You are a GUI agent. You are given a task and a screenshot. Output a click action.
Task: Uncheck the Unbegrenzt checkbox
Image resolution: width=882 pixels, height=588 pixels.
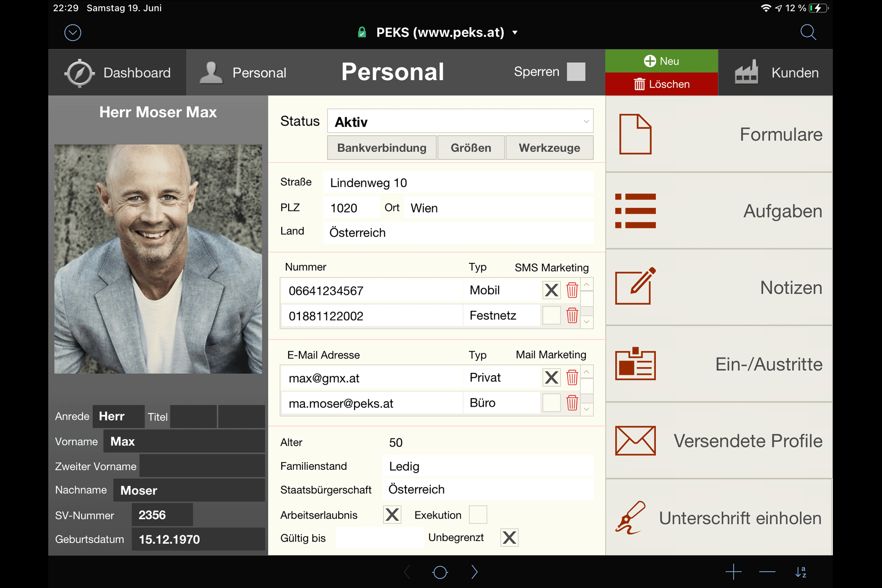coord(509,537)
